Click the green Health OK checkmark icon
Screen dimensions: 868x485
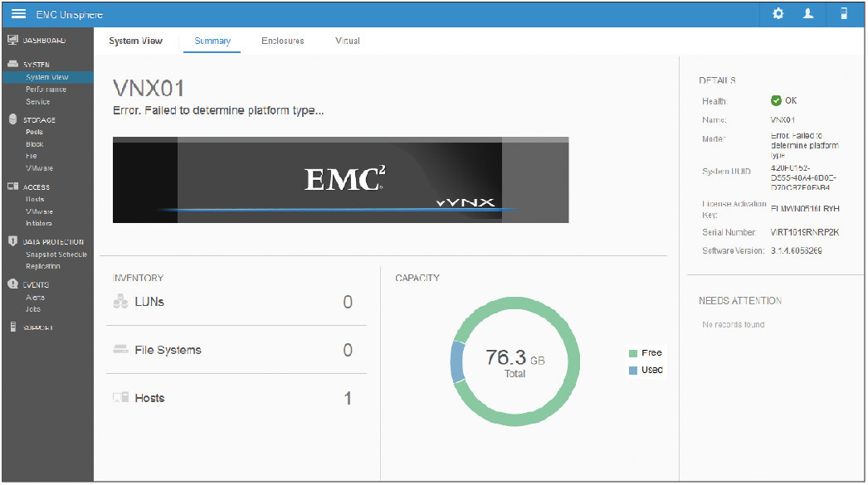pos(776,100)
